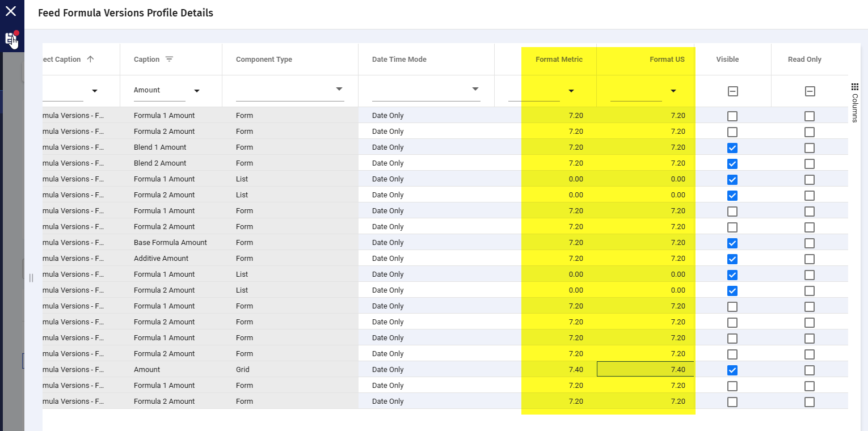Open the Component Type filter dropdown
This screenshot has height=431, width=868.
click(339, 89)
